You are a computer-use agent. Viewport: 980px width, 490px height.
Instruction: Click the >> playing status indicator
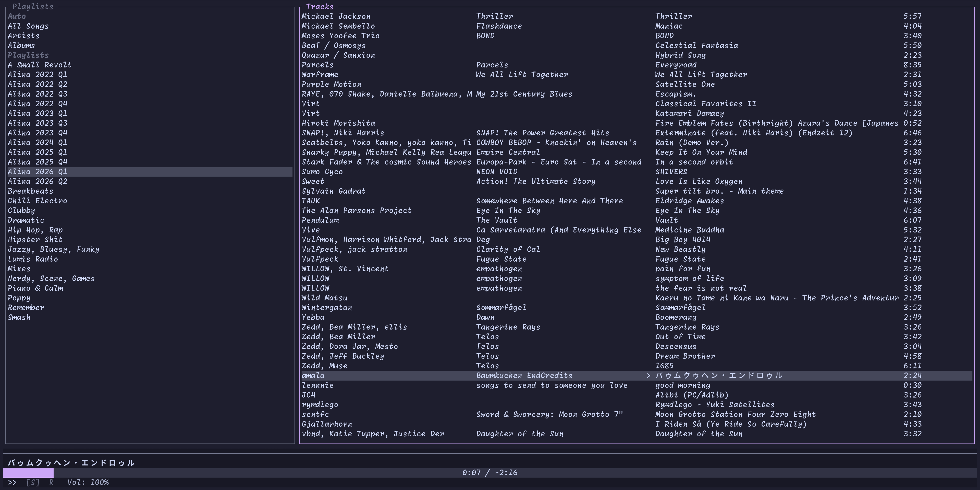pos(12,482)
